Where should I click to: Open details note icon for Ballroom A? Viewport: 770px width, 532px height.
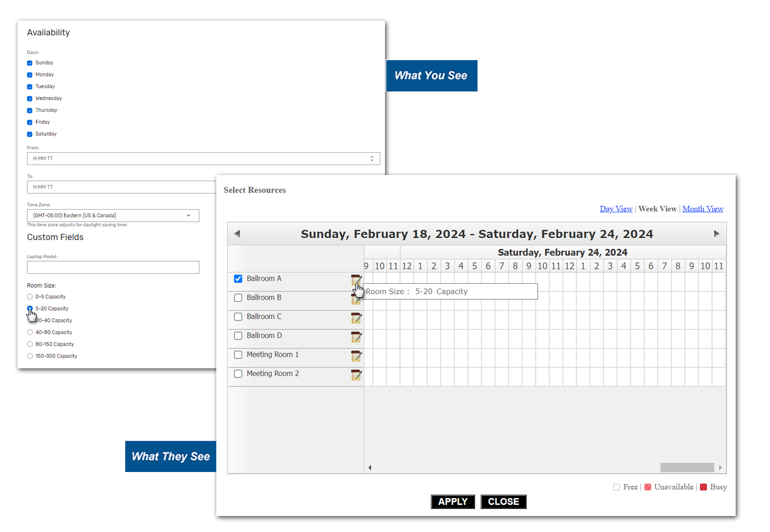click(x=356, y=280)
